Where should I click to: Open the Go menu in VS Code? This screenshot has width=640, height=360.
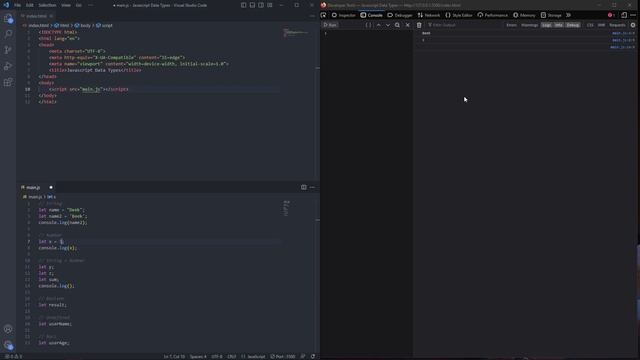(79, 5)
